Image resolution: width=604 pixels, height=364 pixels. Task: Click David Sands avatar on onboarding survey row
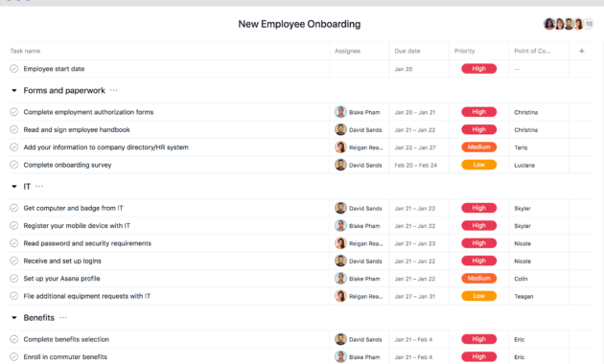click(x=340, y=165)
